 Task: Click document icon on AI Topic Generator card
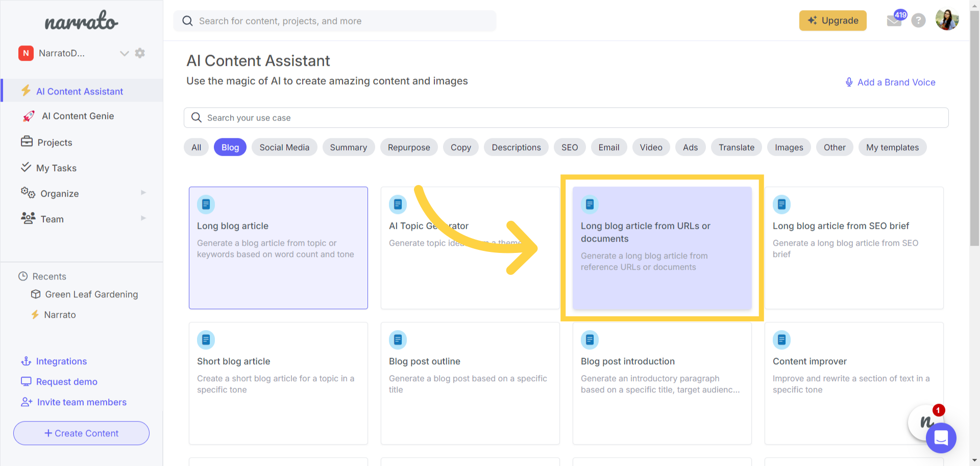(398, 204)
